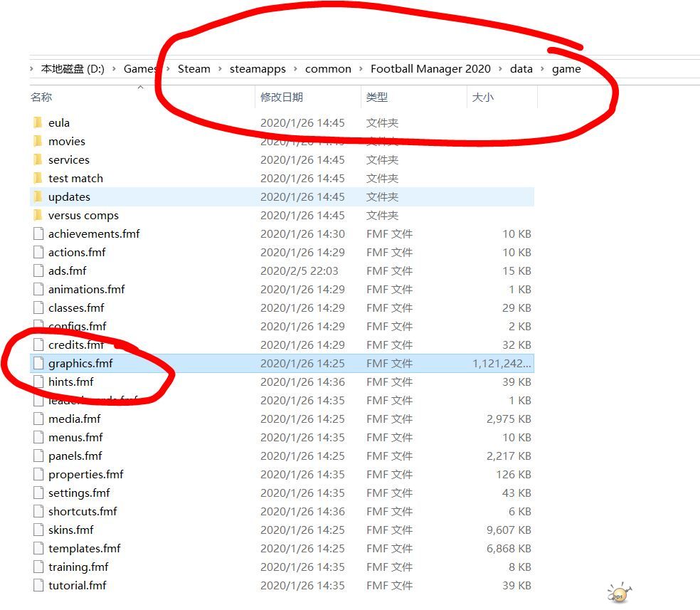Select file name skins.fmf
The width and height of the screenshot is (700, 610).
click(x=71, y=530)
